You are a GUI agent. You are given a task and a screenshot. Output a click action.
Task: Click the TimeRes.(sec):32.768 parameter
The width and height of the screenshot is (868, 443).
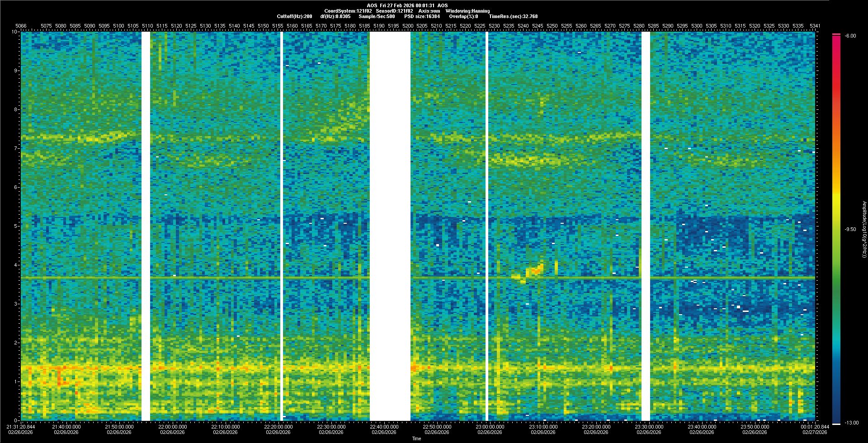(513, 16)
